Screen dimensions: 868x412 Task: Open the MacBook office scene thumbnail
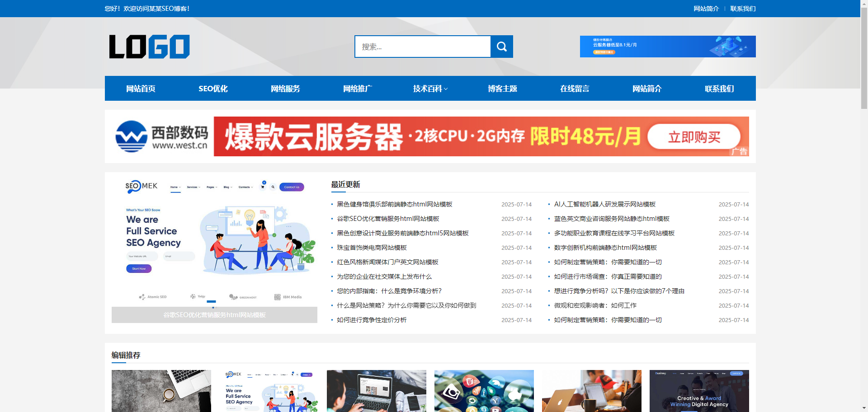pos(592,391)
